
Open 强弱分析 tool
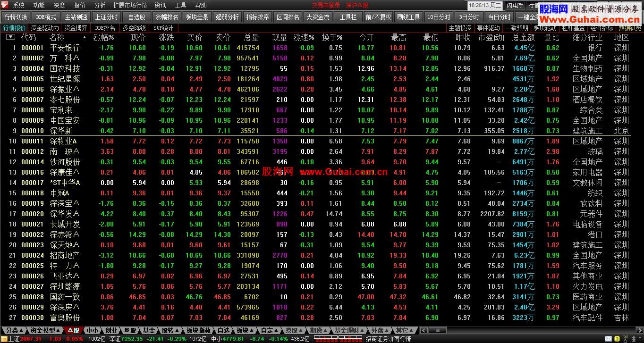tap(227, 17)
